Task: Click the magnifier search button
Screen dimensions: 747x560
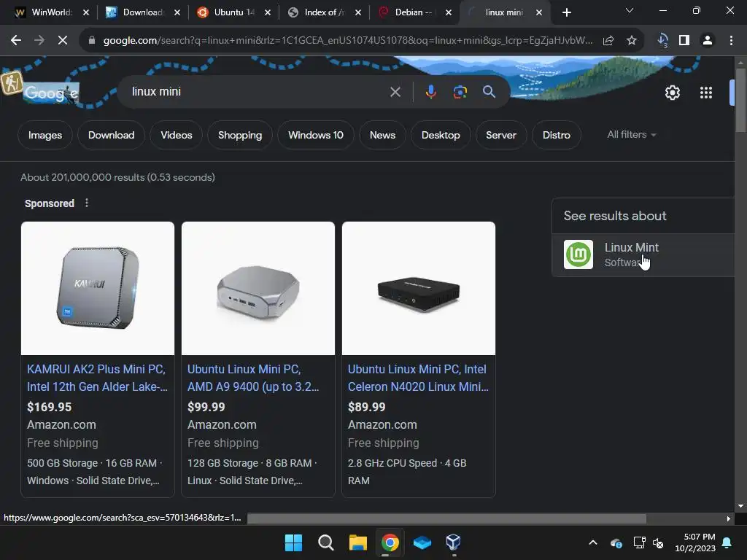Action: click(x=489, y=92)
